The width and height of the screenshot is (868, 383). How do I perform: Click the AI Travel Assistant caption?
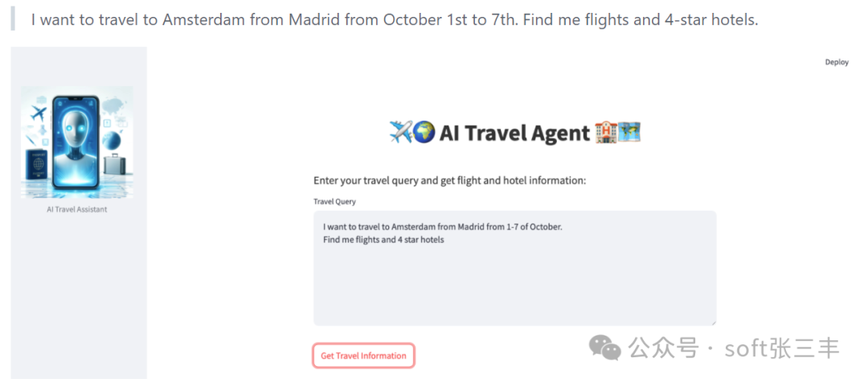click(77, 209)
